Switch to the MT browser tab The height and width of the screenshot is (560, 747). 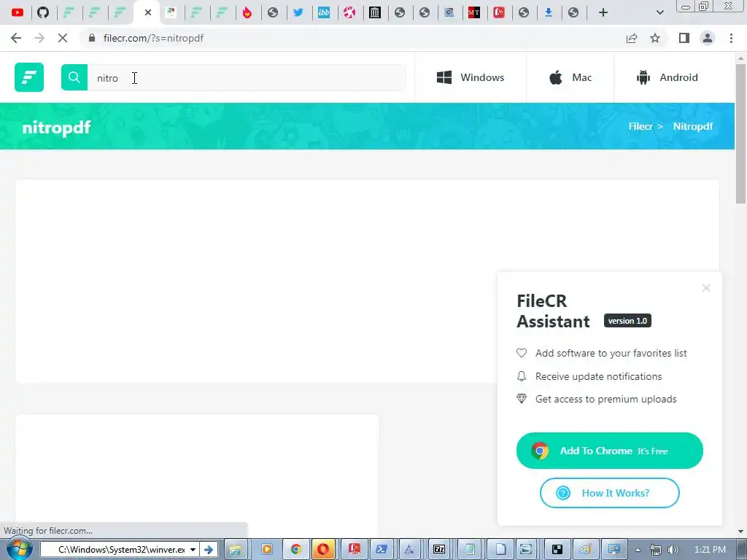coord(473,12)
